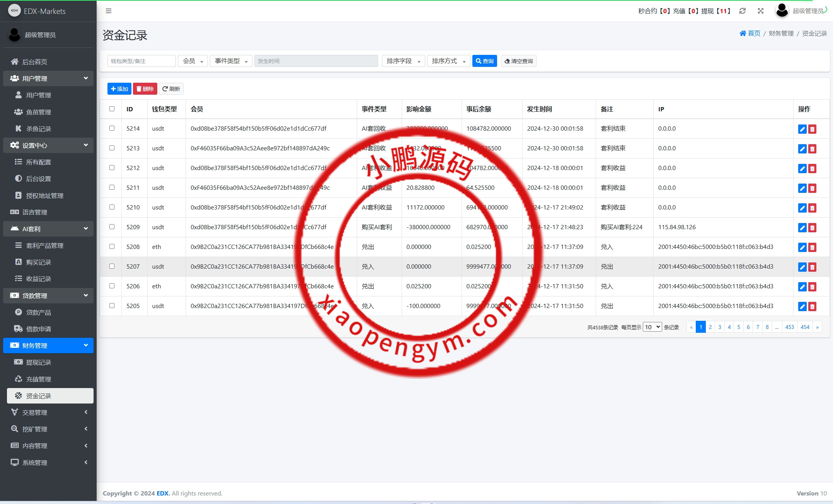Click the 钱包类型/备注 search input
This screenshot has height=504, width=833.
tap(141, 61)
